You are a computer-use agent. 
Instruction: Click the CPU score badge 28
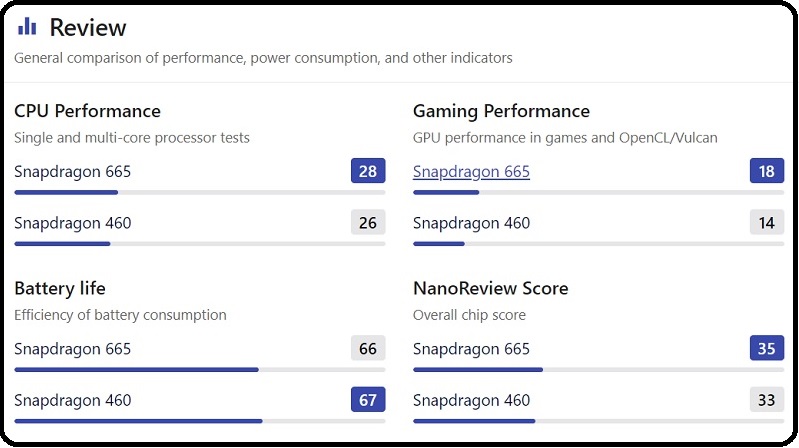(368, 171)
